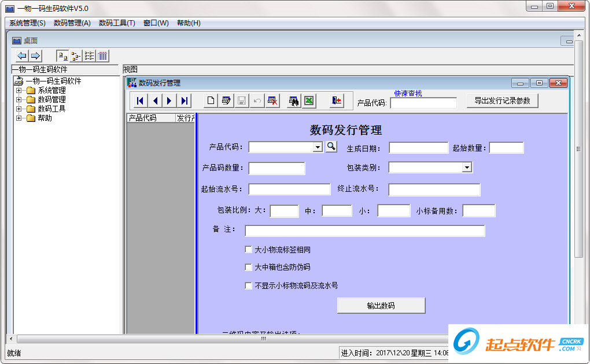
Task: Expand the 数码工具 tree node
Action: click(x=19, y=109)
